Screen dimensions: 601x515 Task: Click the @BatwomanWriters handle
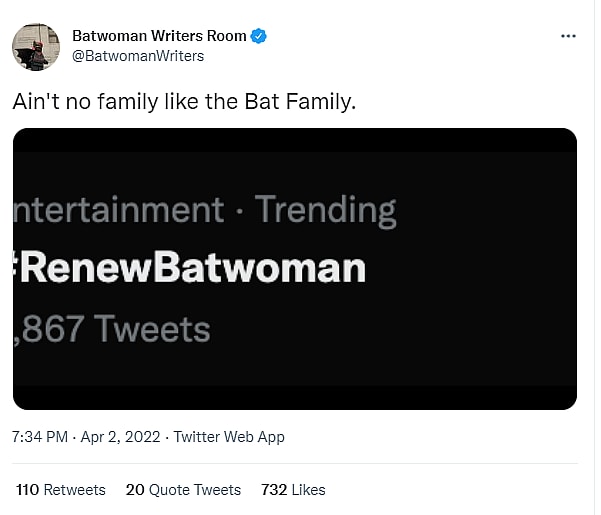click(138, 56)
